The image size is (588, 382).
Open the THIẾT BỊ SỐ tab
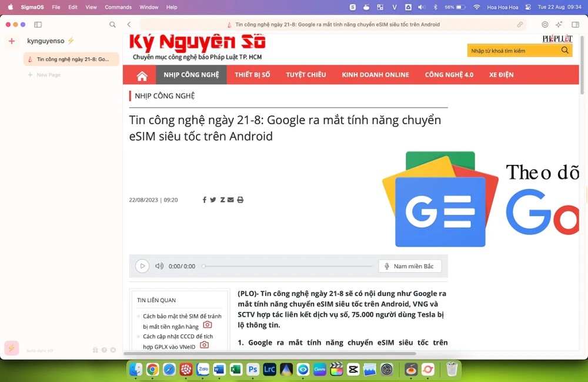pyautogui.click(x=252, y=75)
